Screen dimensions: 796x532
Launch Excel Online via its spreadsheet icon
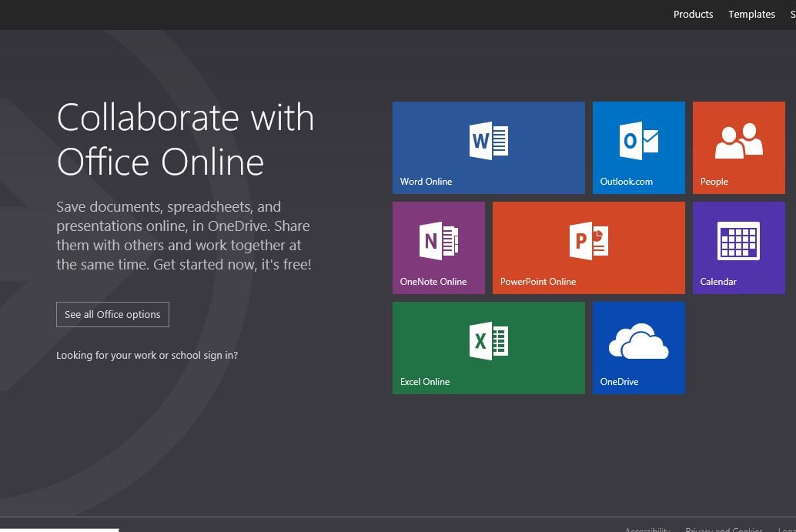488,341
